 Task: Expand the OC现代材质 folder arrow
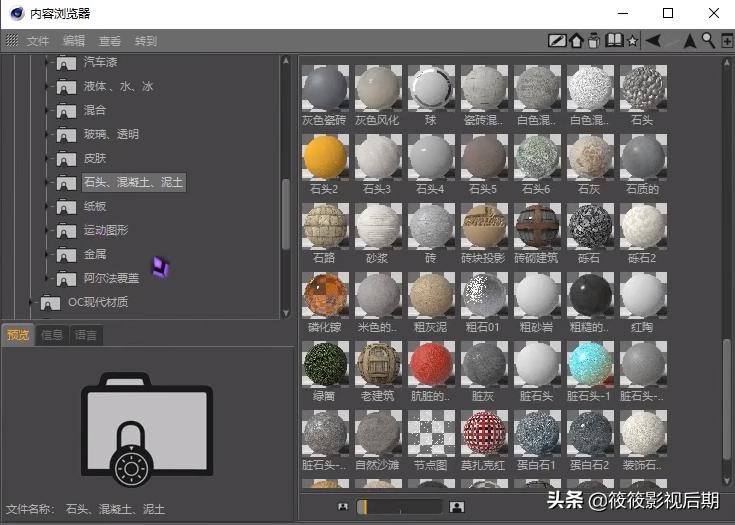click(x=31, y=302)
